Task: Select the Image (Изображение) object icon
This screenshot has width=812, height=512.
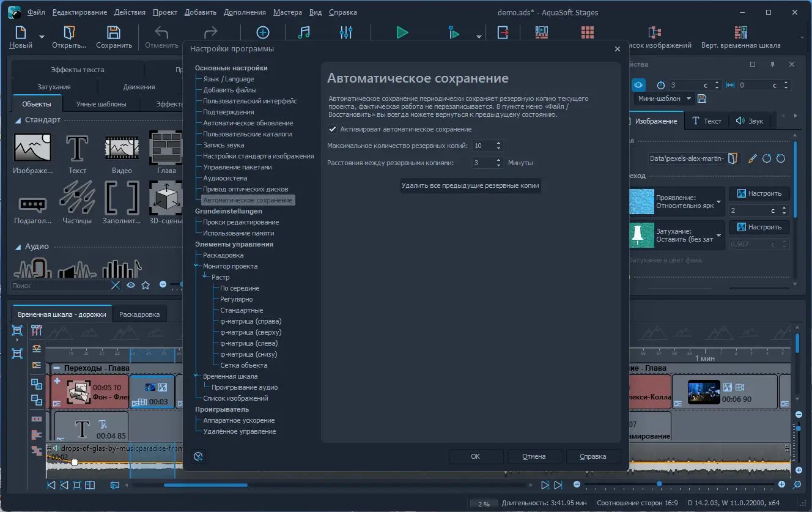Action: coord(32,148)
